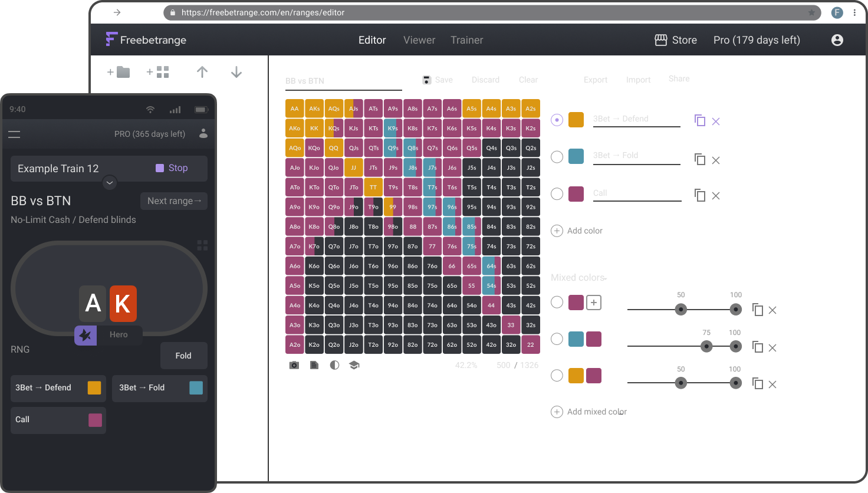The width and height of the screenshot is (868, 493).
Task: Adjust the 75 slider on the second mixed color
Action: (x=707, y=347)
